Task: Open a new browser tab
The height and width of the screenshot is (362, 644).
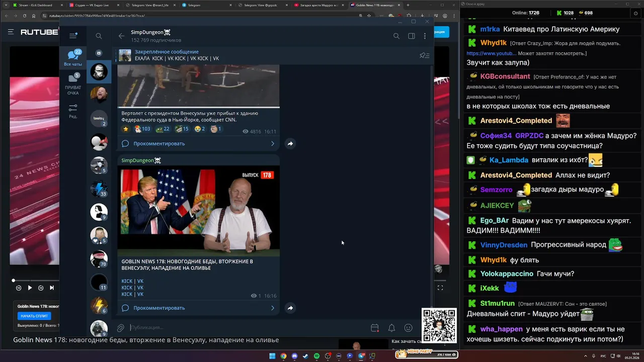Action: [408, 5]
